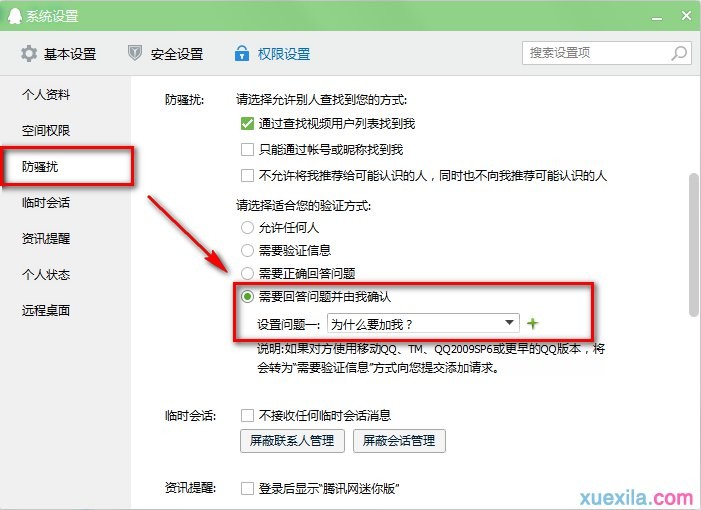Click the 屏蔽会话管理 button
This screenshot has height=510, width=701.
click(x=400, y=441)
